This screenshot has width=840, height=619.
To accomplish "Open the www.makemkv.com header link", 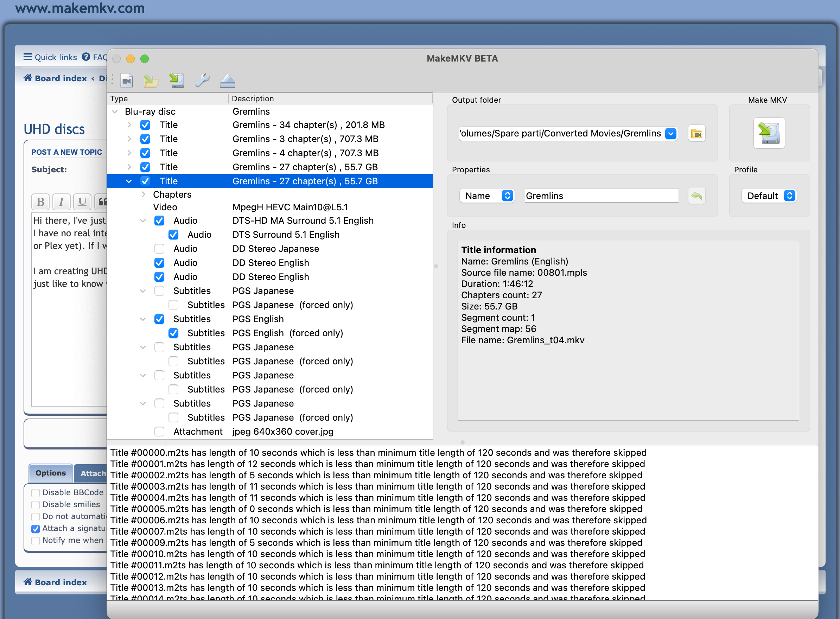I will pos(80,8).
